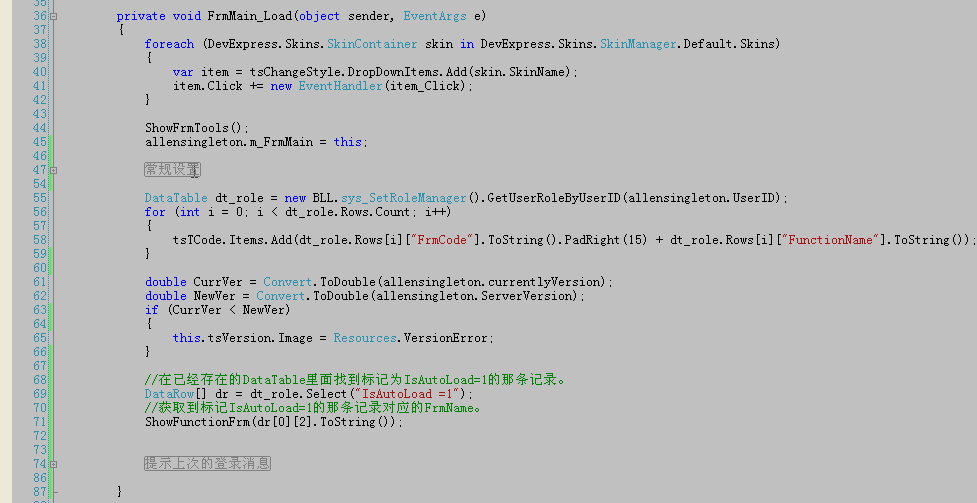
Task: Click line number 55 in the gutter
Action: pyautogui.click(x=40, y=198)
